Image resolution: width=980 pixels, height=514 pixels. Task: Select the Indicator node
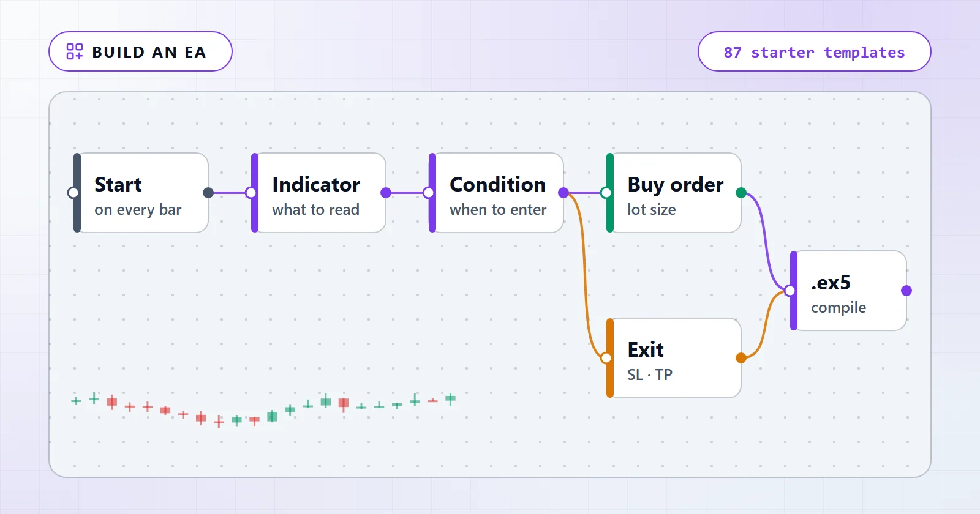pyautogui.click(x=318, y=193)
